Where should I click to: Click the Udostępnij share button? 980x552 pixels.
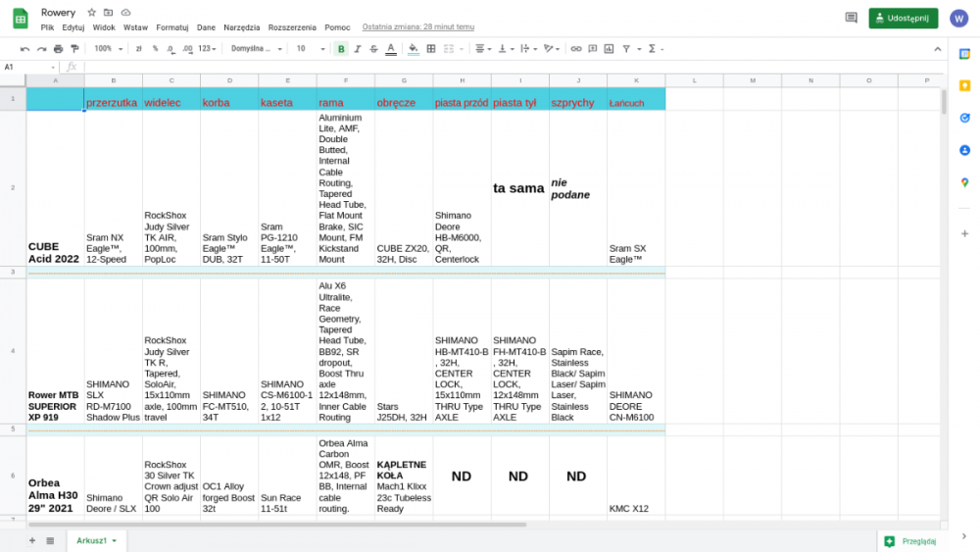(903, 18)
